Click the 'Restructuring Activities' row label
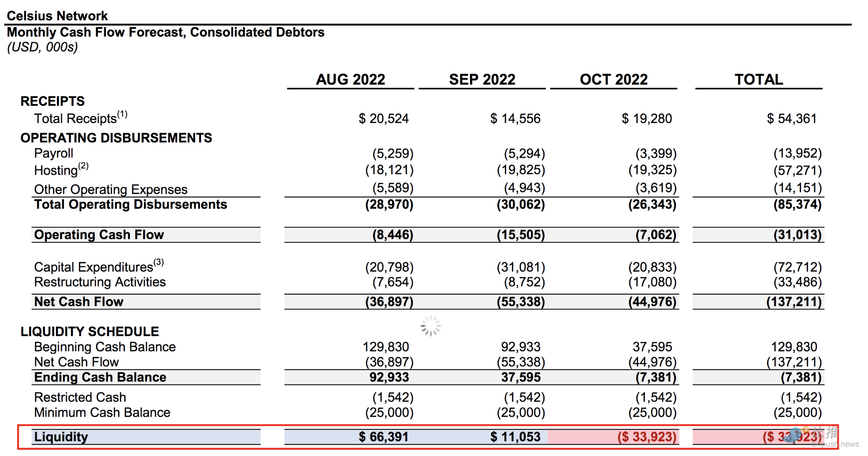The image size is (868, 456). pyautogui.click(x=100, y=282)
